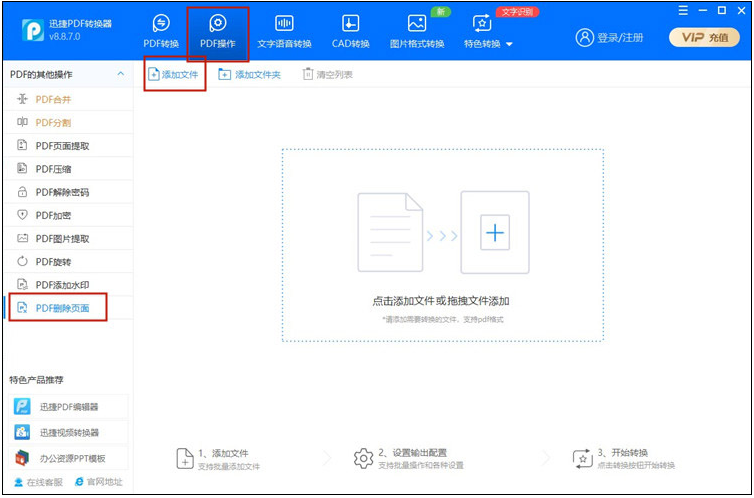Open the 迅捷PDF编辑器 recommendation
This screenshot has width=754, height=498.
click(69, 407)
